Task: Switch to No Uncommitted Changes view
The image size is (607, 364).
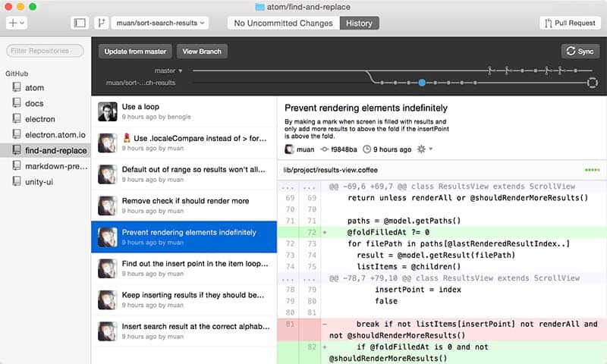Action: pos(283,24)
